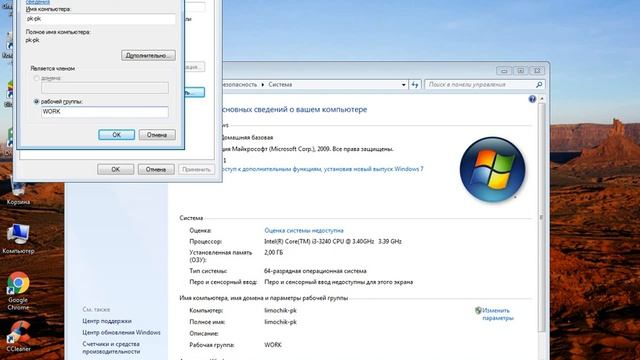Open Счетчики и средства производительности link
Image resolution: width=640 pixels, height=360 pixels.
point(111,347)
